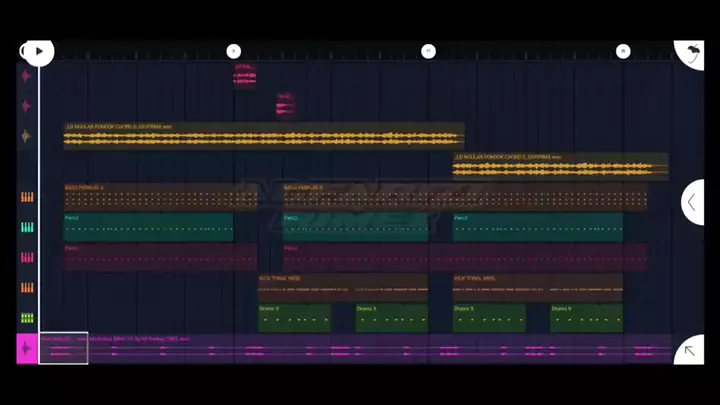Select the first pink audio track icon
Image resolution: width=720 pixels, height=405 pixels.
[27, 76]
